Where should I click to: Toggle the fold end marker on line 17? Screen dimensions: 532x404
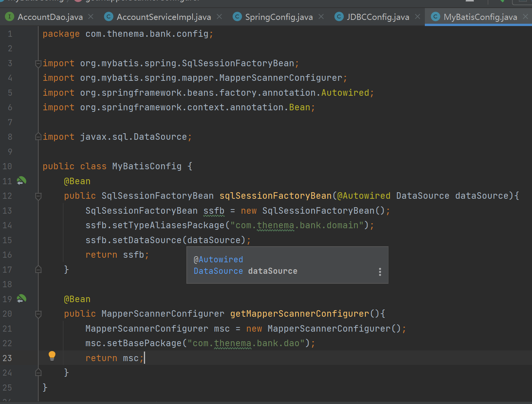tap(38, 270)
